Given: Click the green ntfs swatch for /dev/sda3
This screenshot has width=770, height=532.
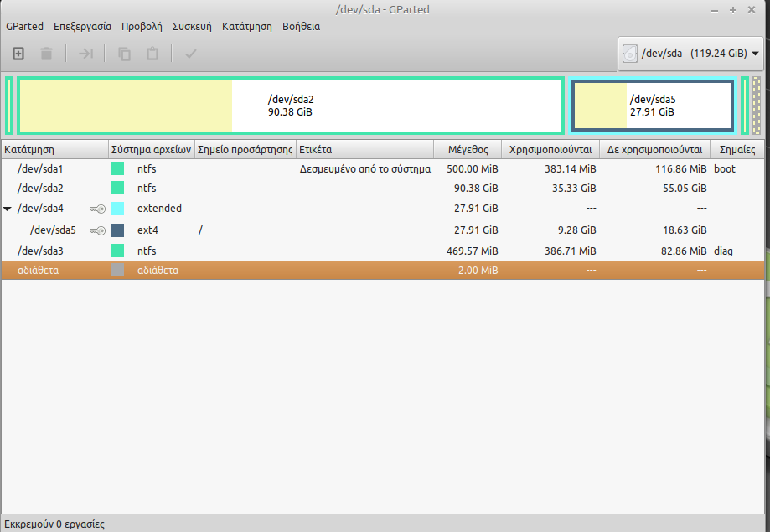Looking at the screenshot, I should point(117,251).
